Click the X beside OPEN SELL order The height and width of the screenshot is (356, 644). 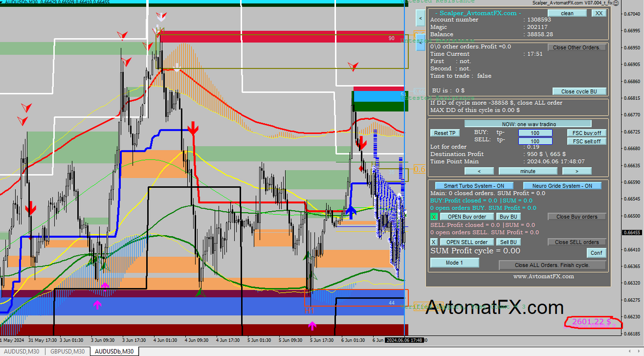point(434,242)
